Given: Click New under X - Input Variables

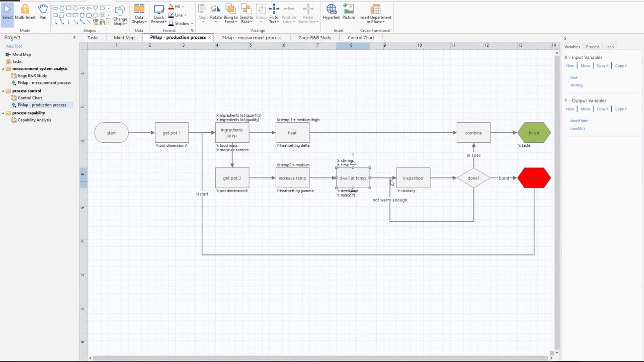Looking at the screenshot, I should [570, 66].
